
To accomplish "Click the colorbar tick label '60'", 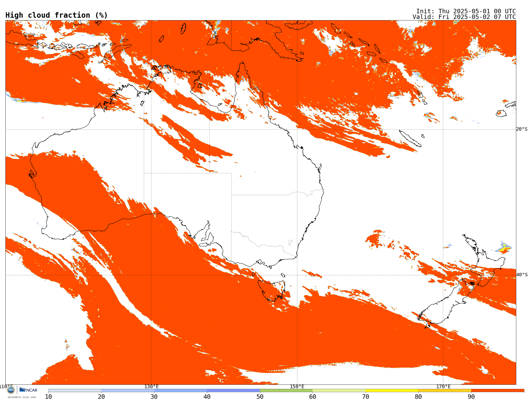I will (313, 397).
